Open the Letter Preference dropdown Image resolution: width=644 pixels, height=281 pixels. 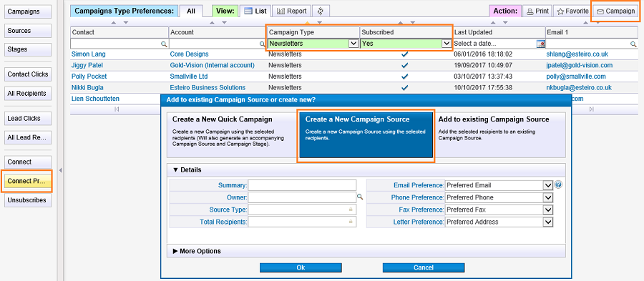[x=548, y=222]
